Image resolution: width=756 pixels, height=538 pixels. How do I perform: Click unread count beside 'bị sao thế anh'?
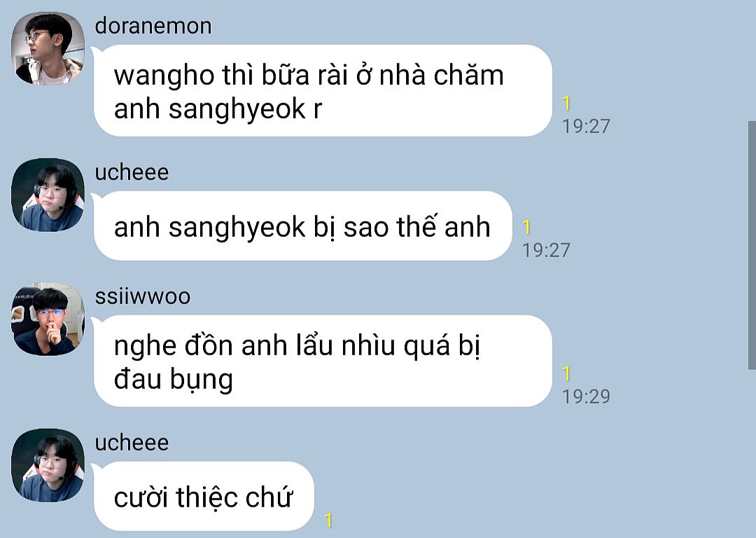pyautogui.click(x=526, y=227)
